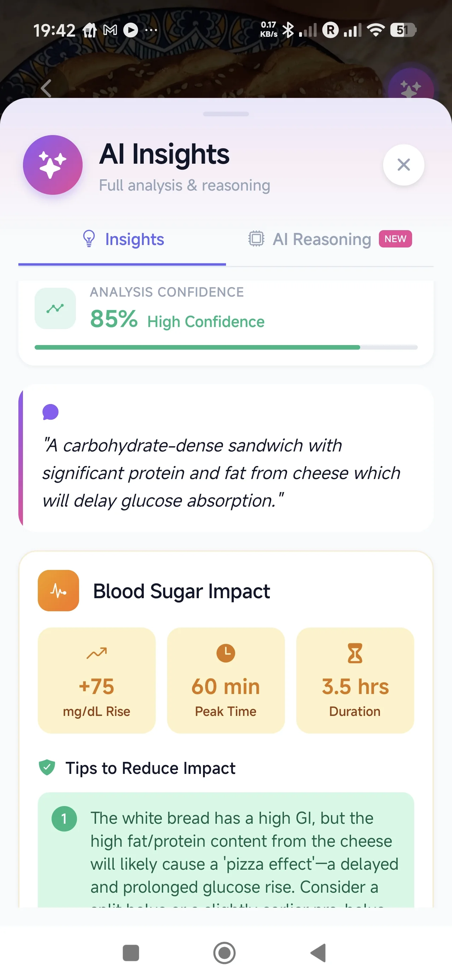The image size is (452, 980).
Task: Switch to the Insights tab
Action: point(123,239)
